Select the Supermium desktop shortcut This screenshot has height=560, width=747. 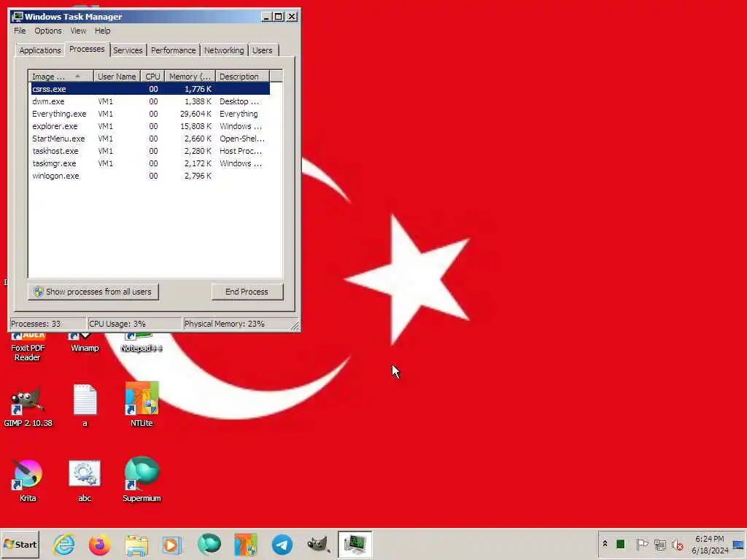point(142,479)
